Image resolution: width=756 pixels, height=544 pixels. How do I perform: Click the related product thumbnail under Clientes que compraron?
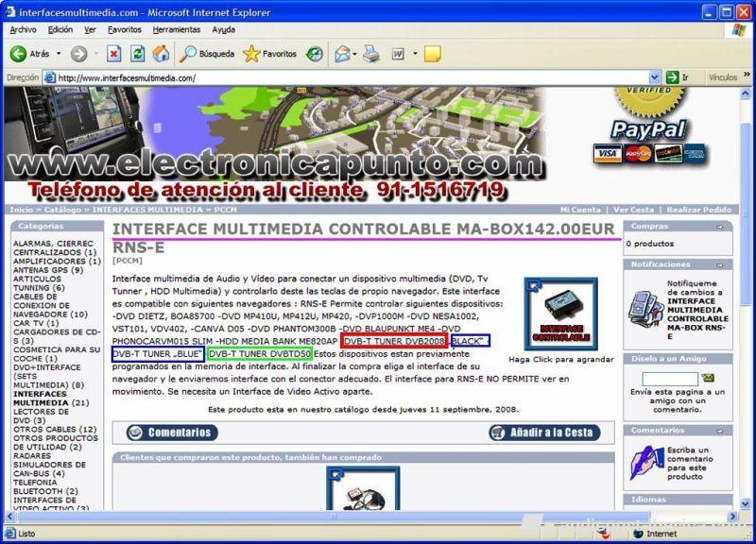(363, 488)
